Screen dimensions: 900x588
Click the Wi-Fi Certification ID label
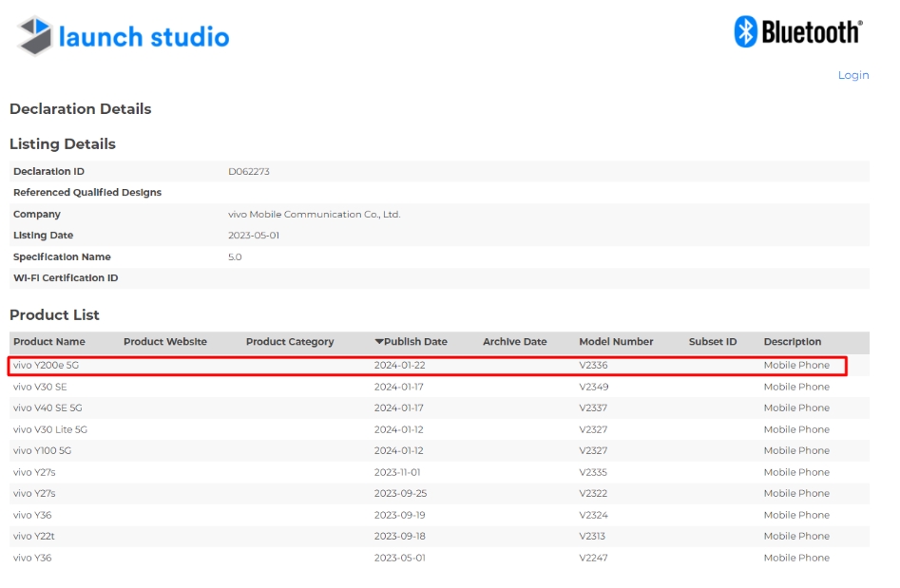66,278
